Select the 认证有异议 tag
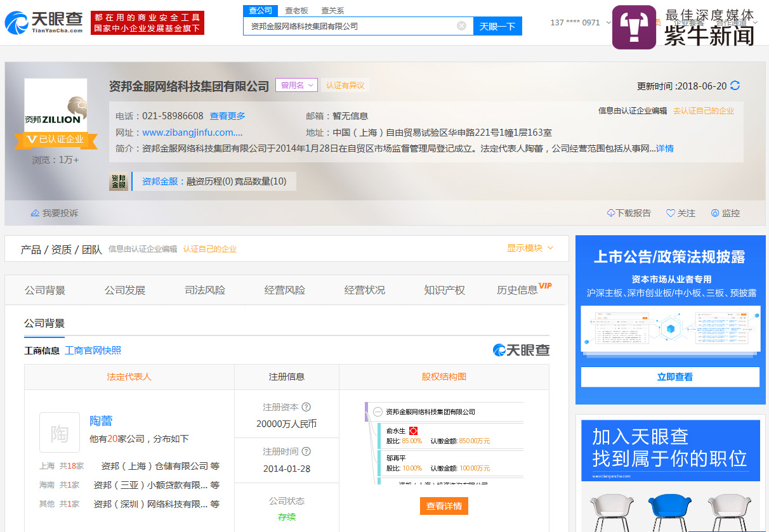Screen dimensions: 769x532 tap(346, 86)
